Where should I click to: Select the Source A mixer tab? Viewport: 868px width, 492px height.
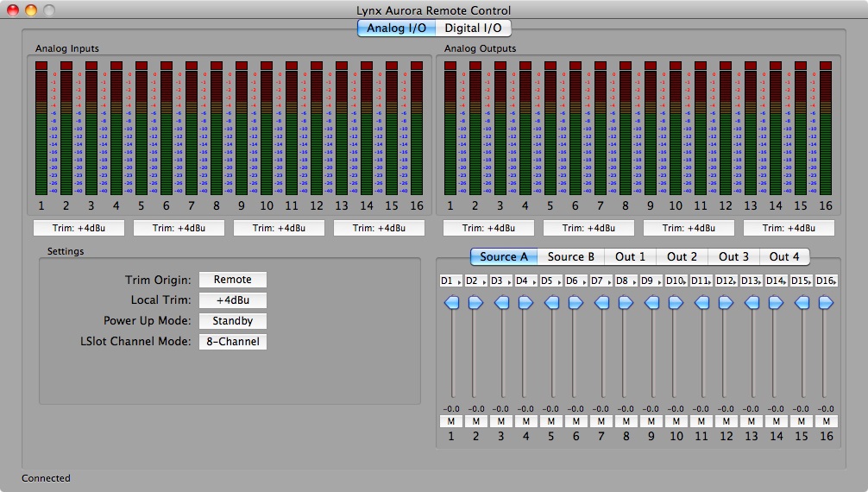click(504, 256)
